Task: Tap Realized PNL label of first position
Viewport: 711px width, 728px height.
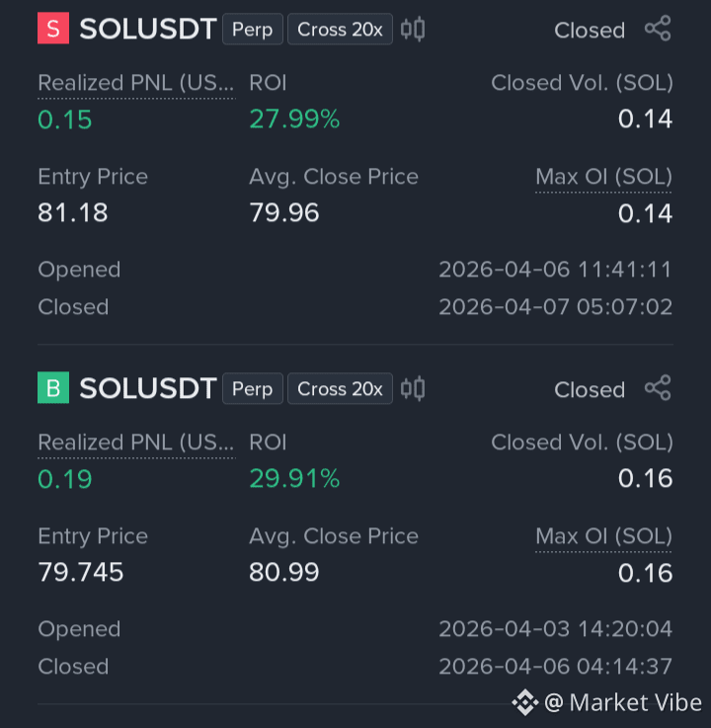Action: [136, 84]
